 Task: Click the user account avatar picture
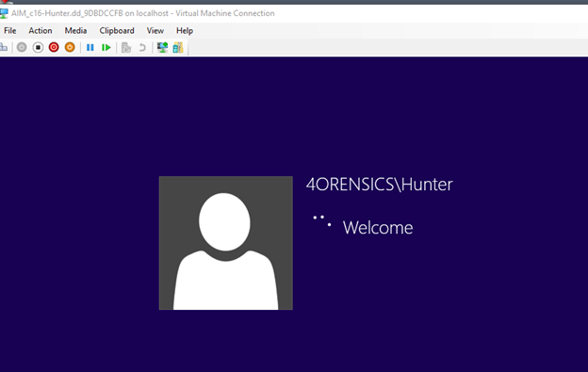pyautogui.click(x=226, y=243)
